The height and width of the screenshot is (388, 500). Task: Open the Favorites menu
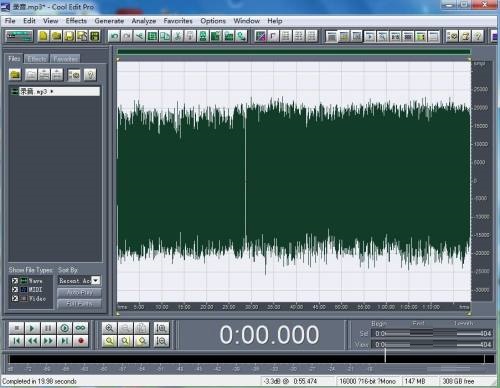(x=178, y=21)
